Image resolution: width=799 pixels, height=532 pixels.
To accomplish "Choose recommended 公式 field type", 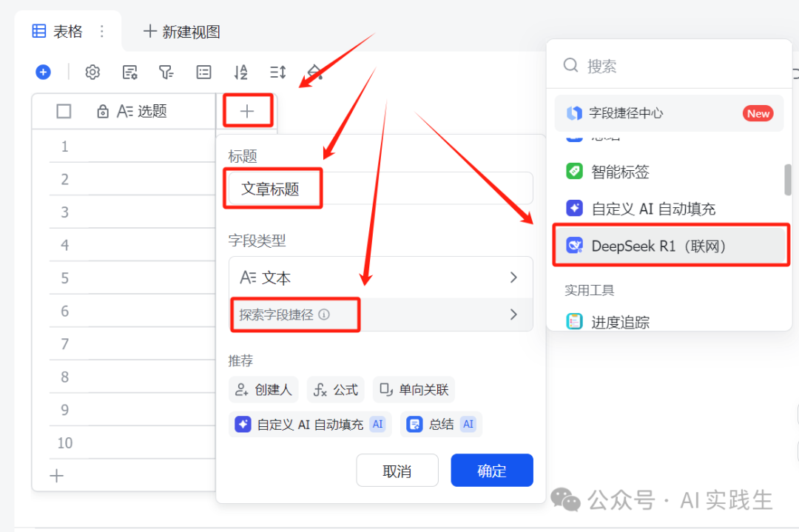I will pos(336,390).
